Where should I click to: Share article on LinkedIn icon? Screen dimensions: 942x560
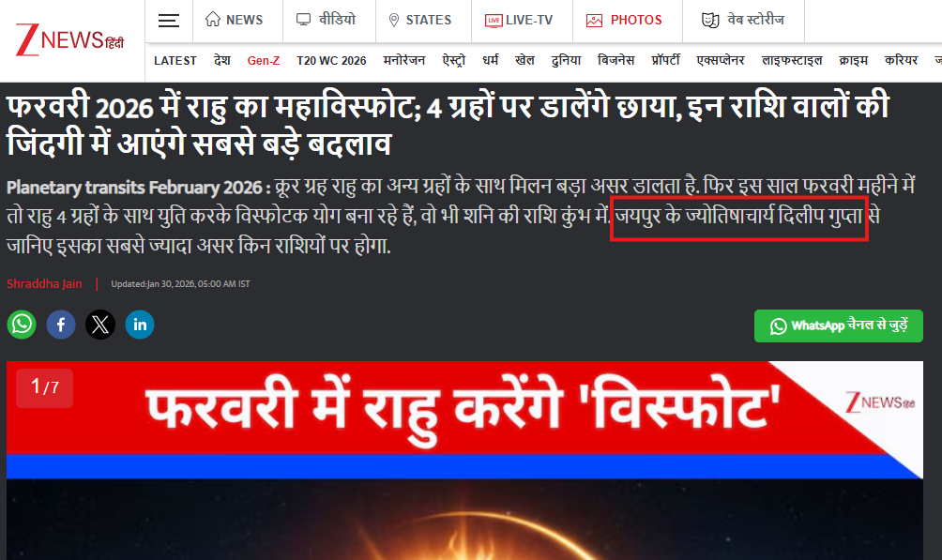pos(140,325)
